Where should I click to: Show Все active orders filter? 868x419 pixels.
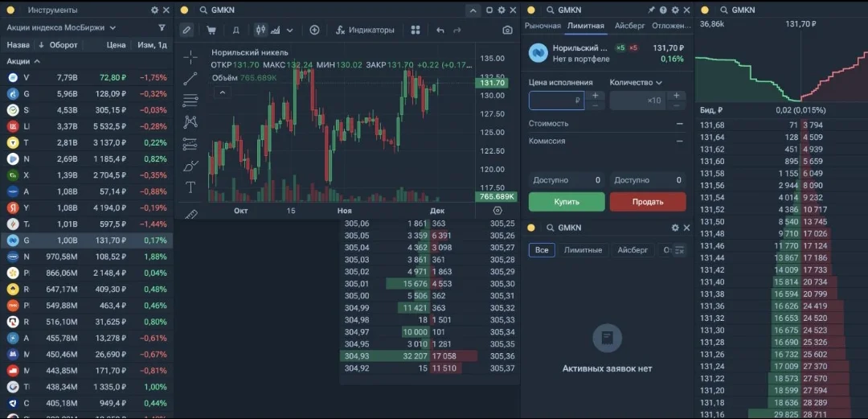point(542,250)
